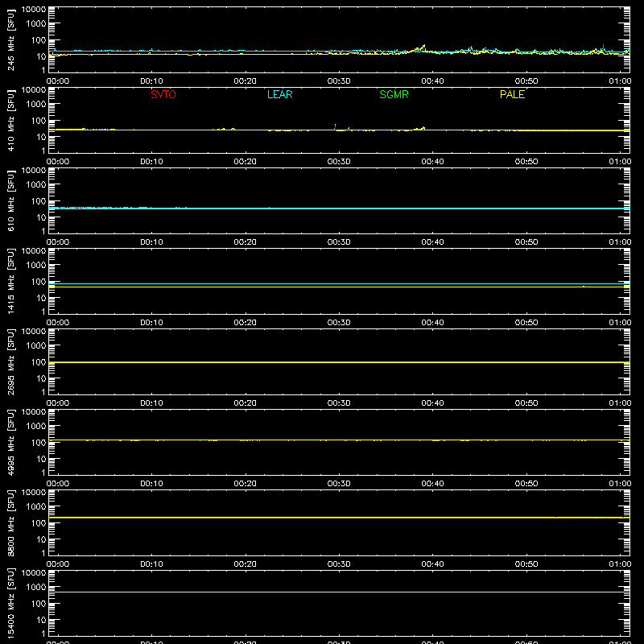The image size is (644, 644).
Task: Click the 00:50 time label under 1415 MHz plot
Action: click(x=526, y=323)
